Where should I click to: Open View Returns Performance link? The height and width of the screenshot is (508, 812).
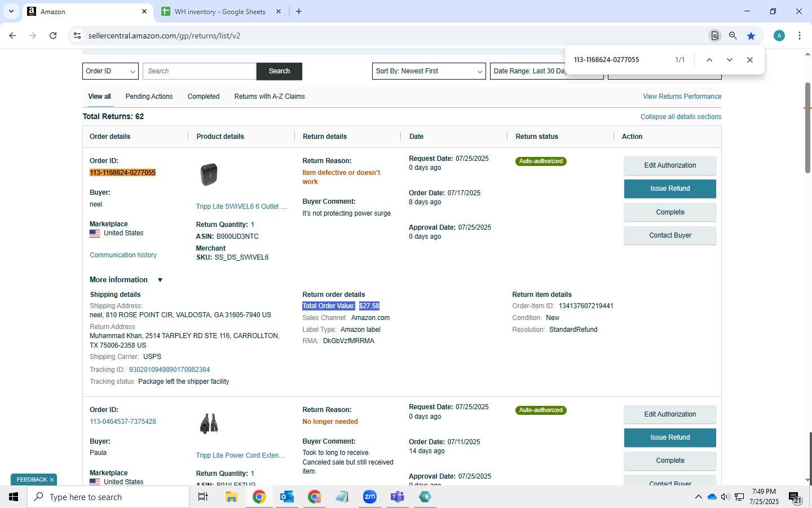tap(682, 97)
